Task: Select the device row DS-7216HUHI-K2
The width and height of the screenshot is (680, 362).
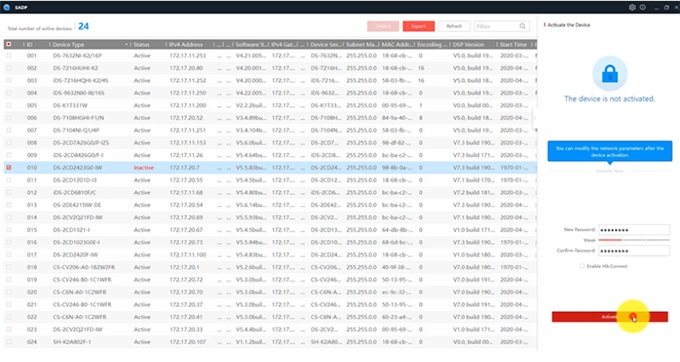Action: [270, 68]
